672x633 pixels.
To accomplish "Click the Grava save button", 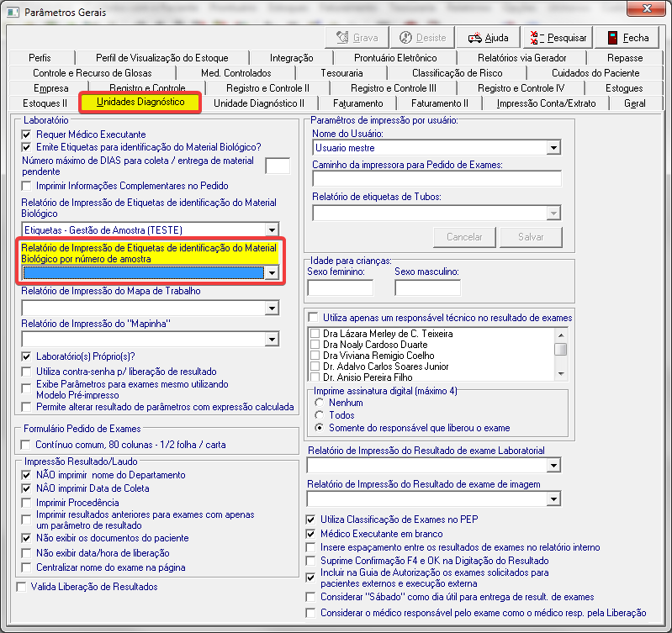I will point(357,38).
